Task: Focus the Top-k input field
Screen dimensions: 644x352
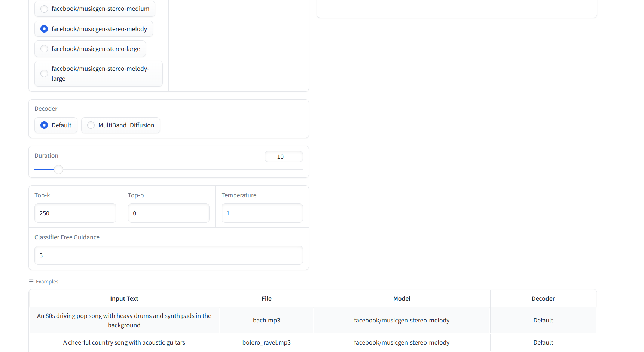Action: point(75,213)
